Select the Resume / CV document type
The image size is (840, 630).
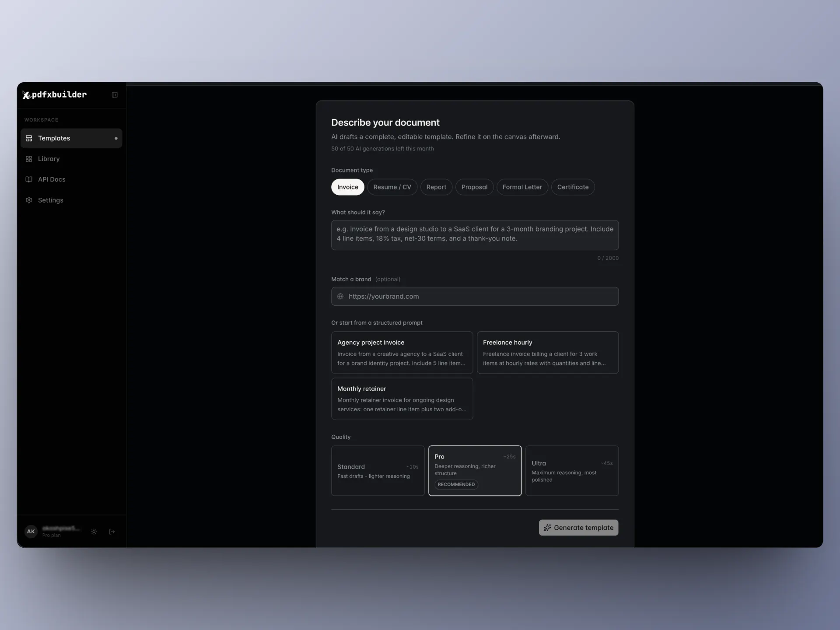click(x=392, y=187)
